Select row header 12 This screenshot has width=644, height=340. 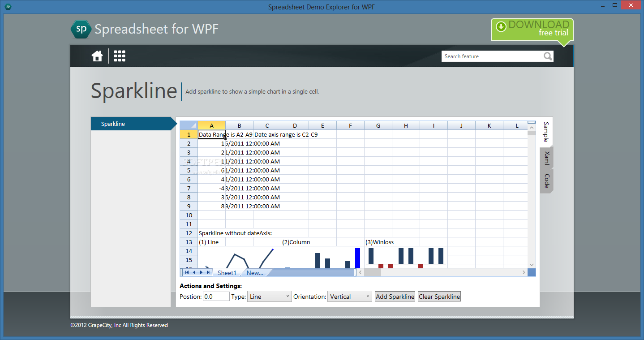(x=189, y=233)
